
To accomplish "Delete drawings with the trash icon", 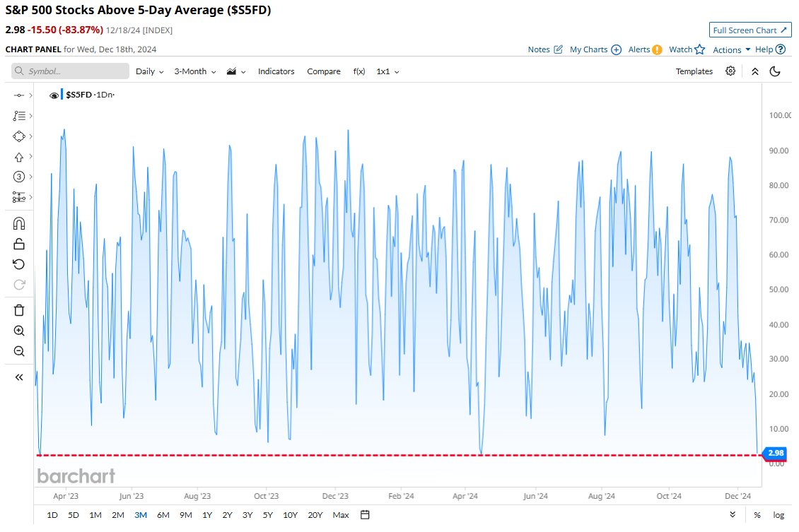I will [19, 310].
